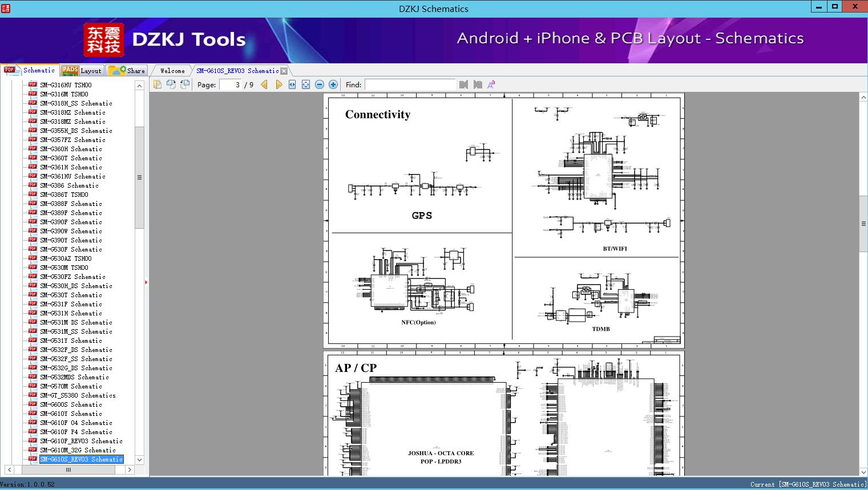Zoom in with the plus icon
The image size is (868, 490).
(x=333, y=84)
